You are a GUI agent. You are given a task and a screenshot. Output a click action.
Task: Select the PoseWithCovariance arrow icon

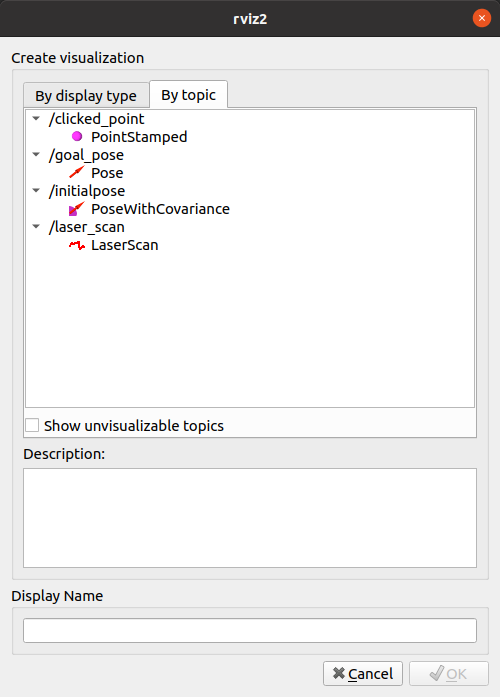pyautogui.click(x=77, y=208)
